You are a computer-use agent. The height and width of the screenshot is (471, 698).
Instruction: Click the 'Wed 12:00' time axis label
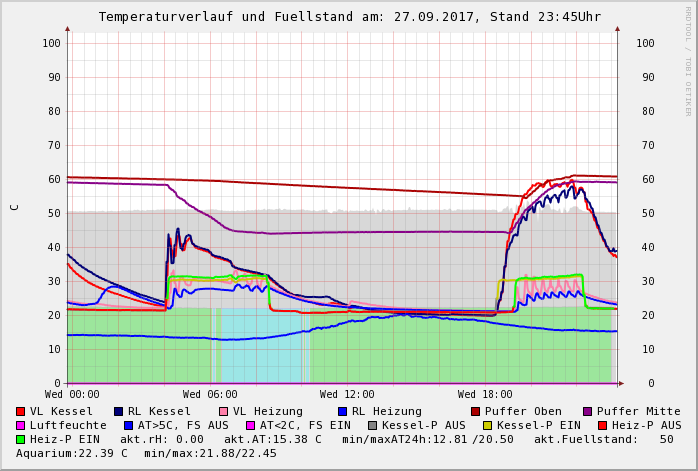(347, 395)
